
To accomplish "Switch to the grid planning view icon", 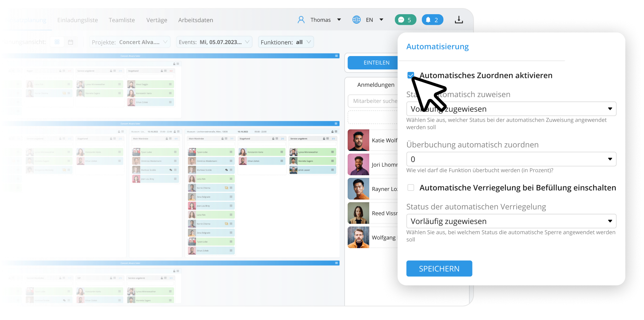I will [57, 42].
